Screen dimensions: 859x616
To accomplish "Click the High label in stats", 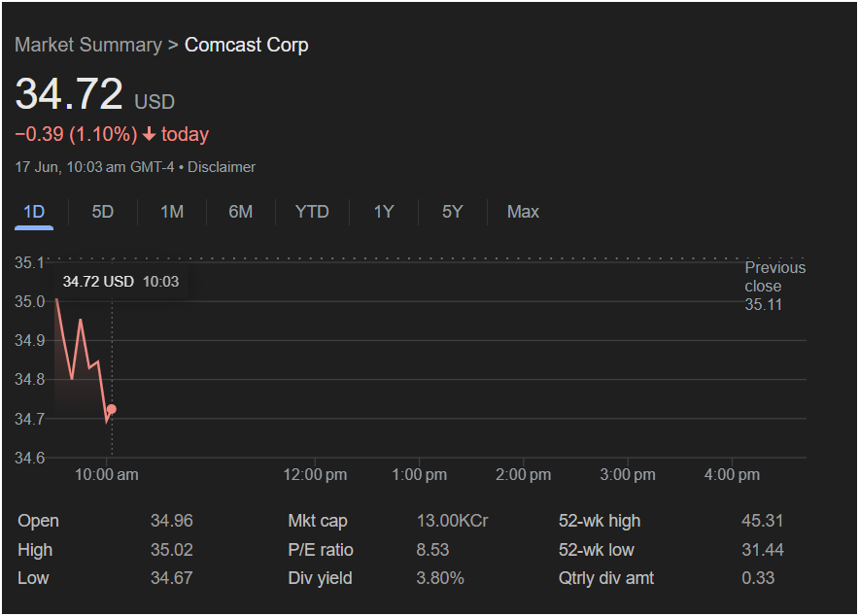I will 35,550.
